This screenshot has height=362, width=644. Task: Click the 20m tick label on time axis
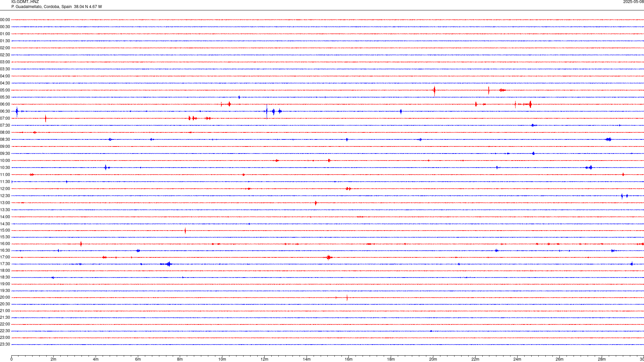433,359
